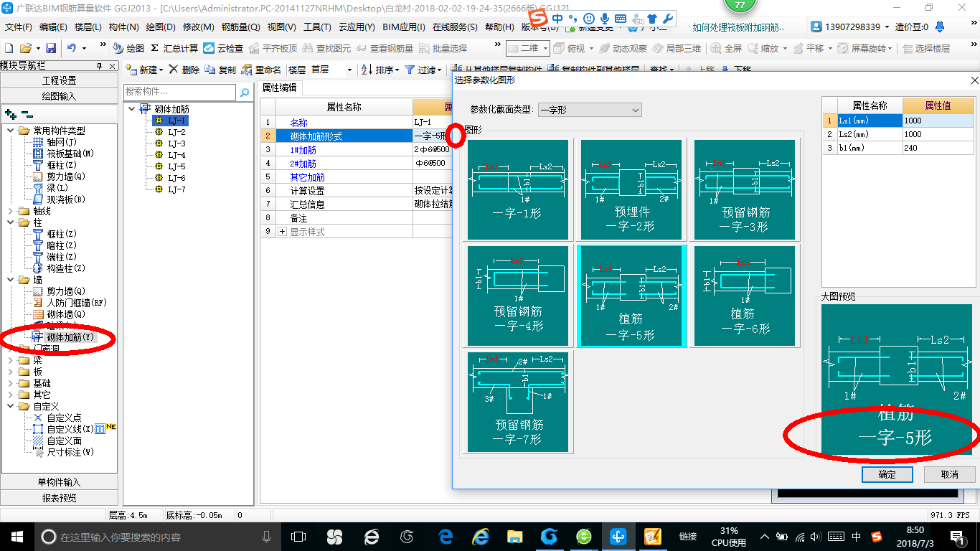Viewport: 980px width, 551px height.
Task: Select 构造柱(Z) tree item
Action: tap(66, 268)
